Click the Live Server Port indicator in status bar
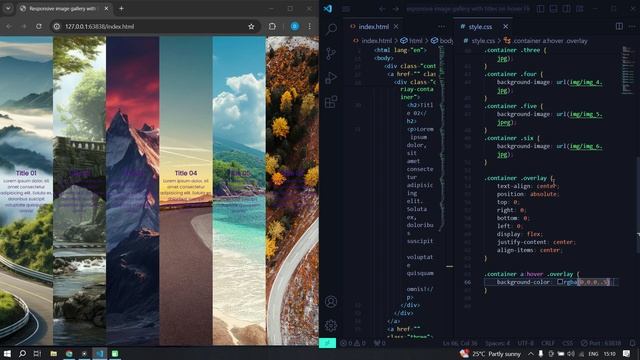Image resolution: width=640 pixels, height=360 pixels. click(x=601, y=343)
